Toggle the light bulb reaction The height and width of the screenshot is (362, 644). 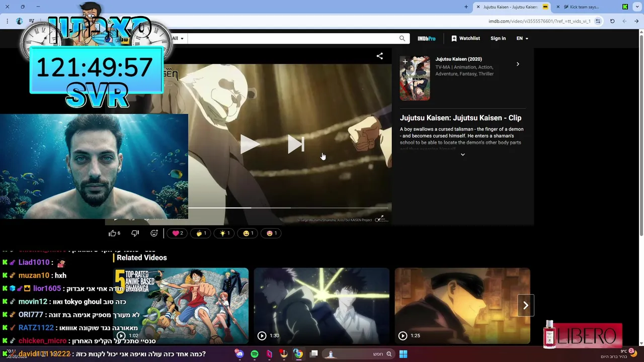pos(224,233)
